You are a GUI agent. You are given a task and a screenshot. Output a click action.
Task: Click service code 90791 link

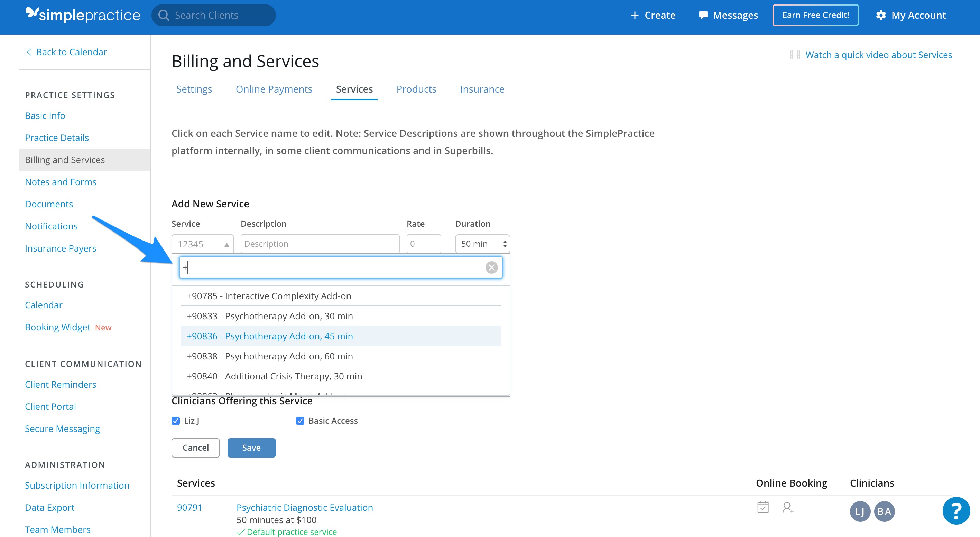189,507
